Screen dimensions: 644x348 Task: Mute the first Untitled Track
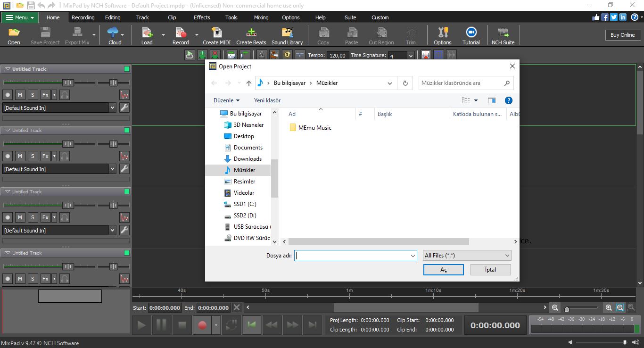point(20,95)
